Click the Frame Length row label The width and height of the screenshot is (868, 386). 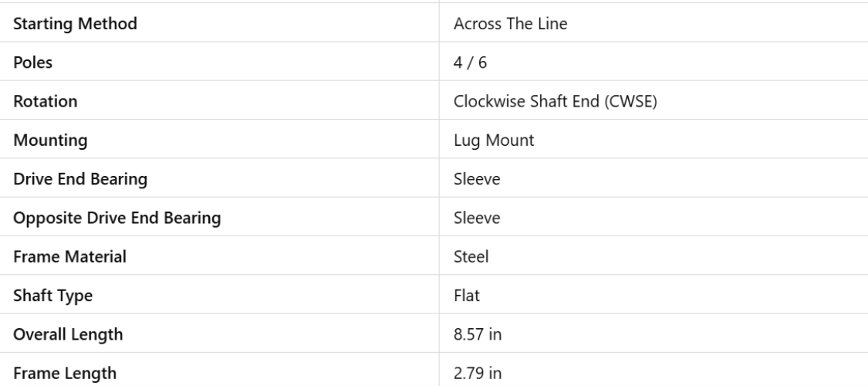pos(65,374)
